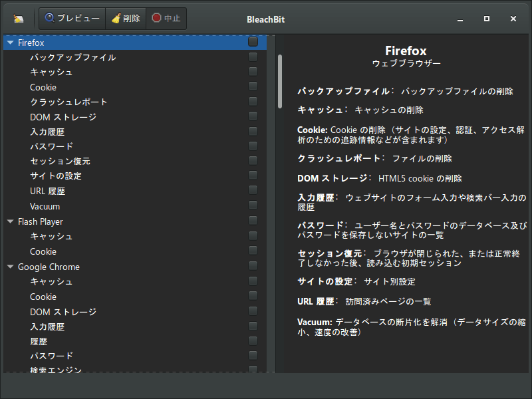Click the サイトの設定: description text

pos(356,281)
